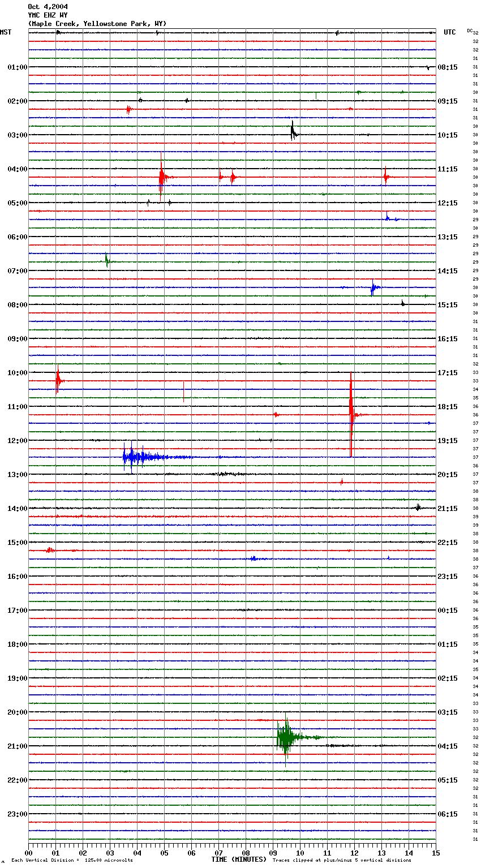Click the '23:15' UTC time label

(448, 577)
